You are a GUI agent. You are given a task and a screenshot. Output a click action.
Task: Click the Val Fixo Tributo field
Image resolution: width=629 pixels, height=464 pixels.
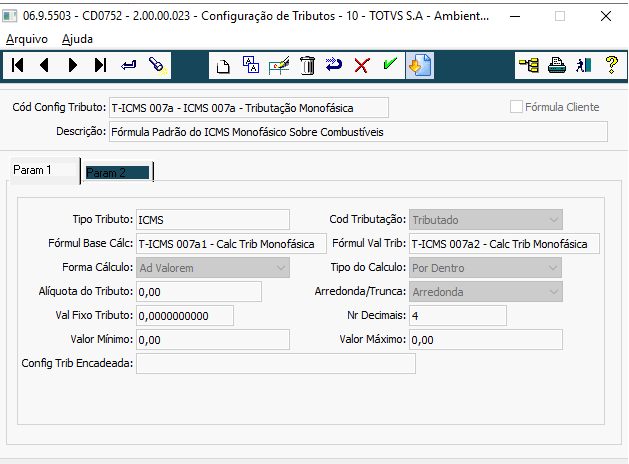coord(185,316)
